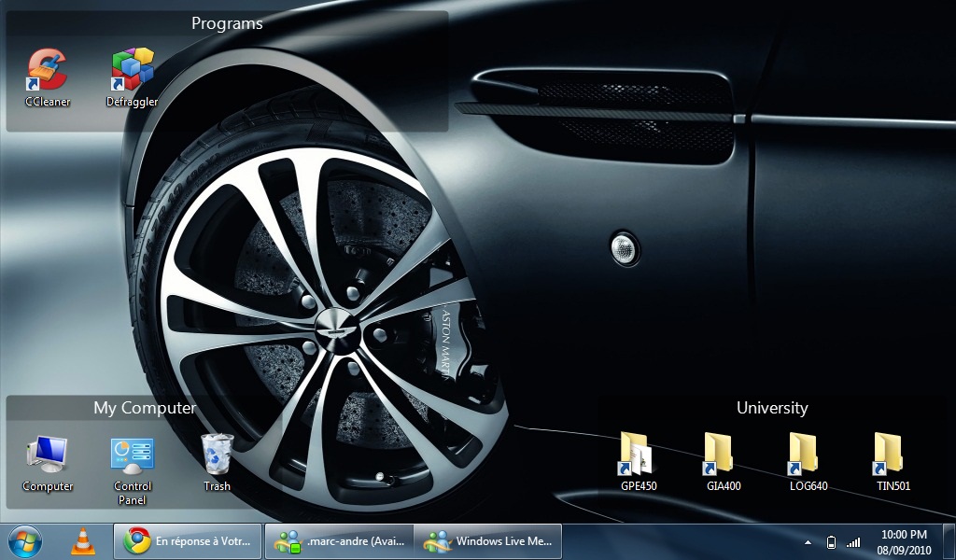Switch to the "Windows Live Me..." taskbar window

point(487,541)
